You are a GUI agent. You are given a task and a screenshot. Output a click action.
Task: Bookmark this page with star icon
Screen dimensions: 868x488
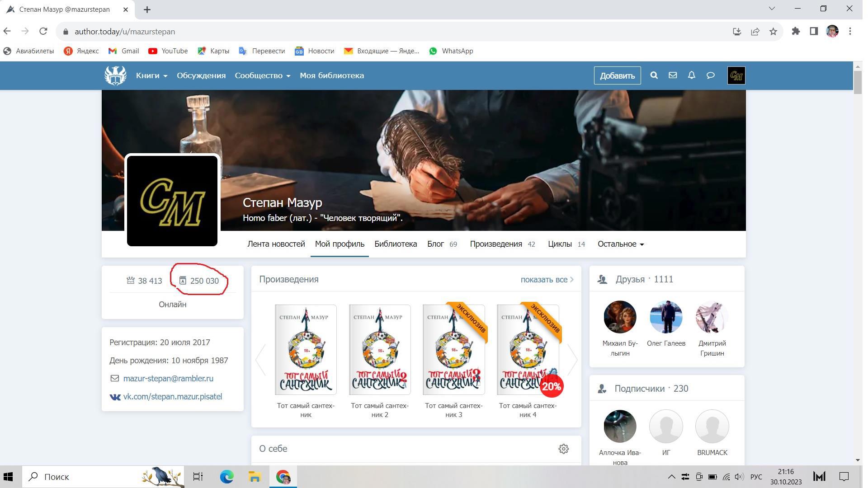(773, 32)
